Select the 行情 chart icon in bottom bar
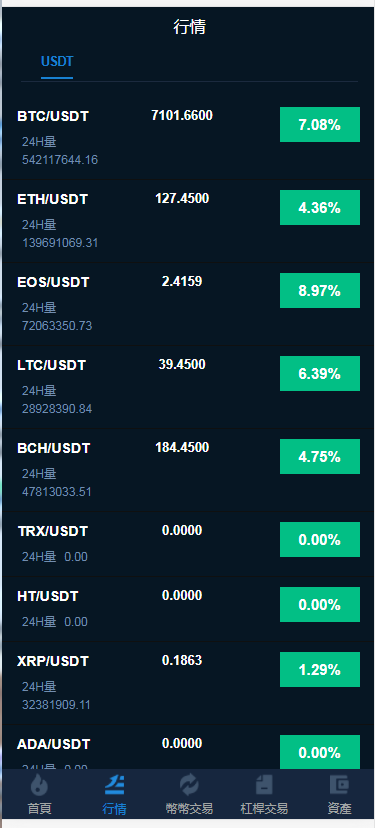378x828 pixels. [x=115, y=785]
